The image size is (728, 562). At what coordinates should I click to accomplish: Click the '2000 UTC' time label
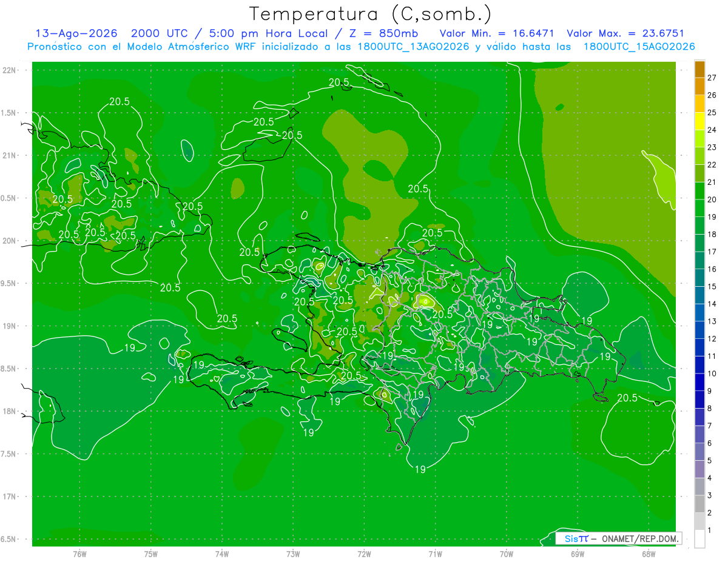(160, 33)
